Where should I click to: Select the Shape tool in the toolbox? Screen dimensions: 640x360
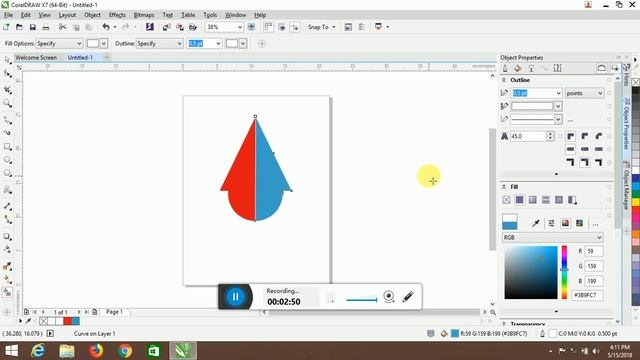(x=7, y=74)
